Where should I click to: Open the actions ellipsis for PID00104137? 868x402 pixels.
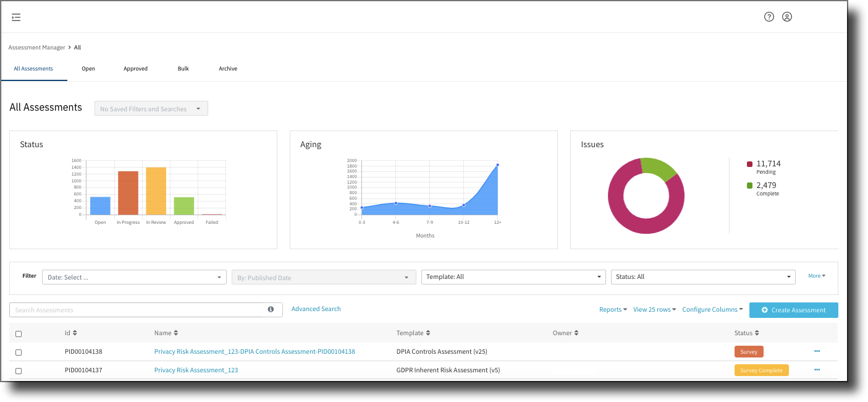[817, 369]
